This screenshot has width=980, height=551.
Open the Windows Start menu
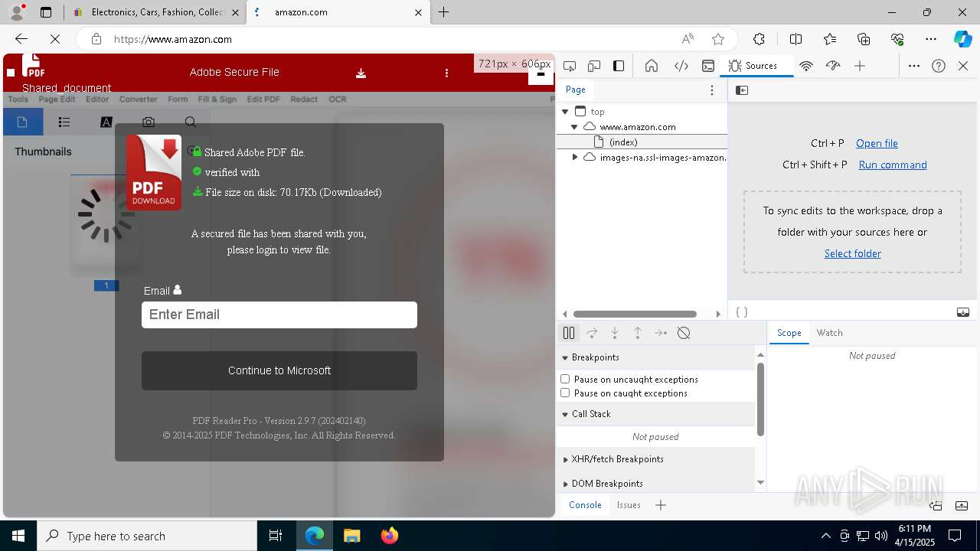pyautogui.click(x=18, y=536)
